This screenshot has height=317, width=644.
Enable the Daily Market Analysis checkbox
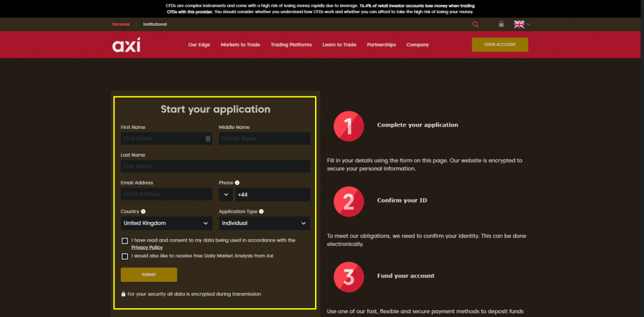[125, 257]
